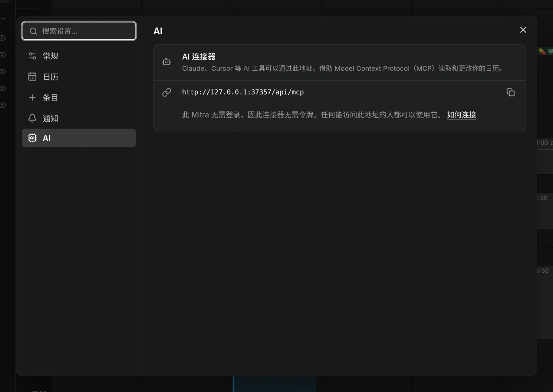Image resolution: width=553 pixels, height=392 pixels.
Task: Click the magnifier icon in the search box
Action: 33,31
